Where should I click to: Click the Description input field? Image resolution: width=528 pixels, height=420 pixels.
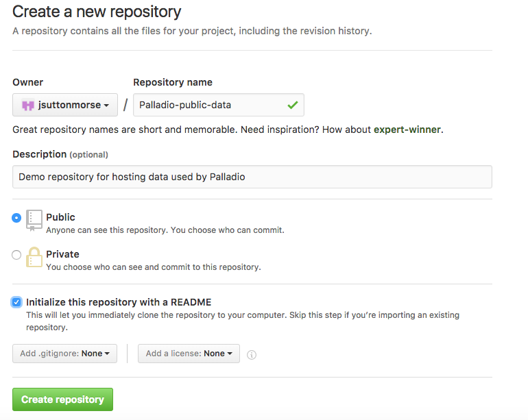coord(252,177)
